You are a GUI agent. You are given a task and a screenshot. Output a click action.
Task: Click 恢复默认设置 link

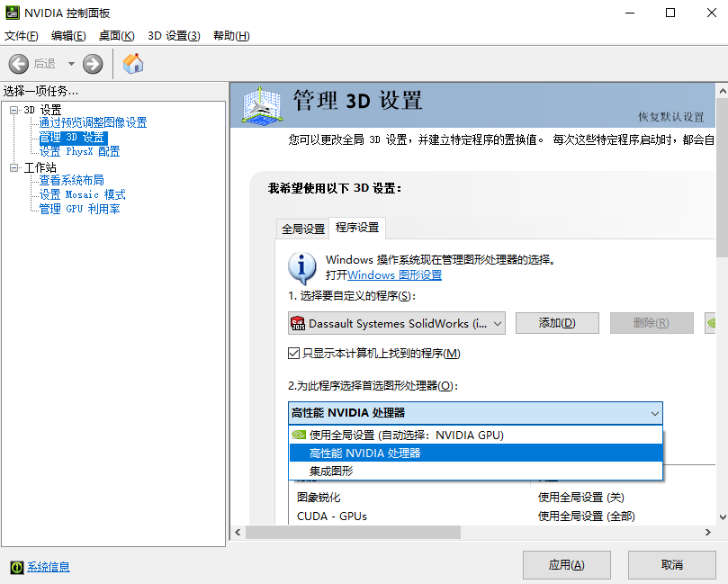coord(671,116)
